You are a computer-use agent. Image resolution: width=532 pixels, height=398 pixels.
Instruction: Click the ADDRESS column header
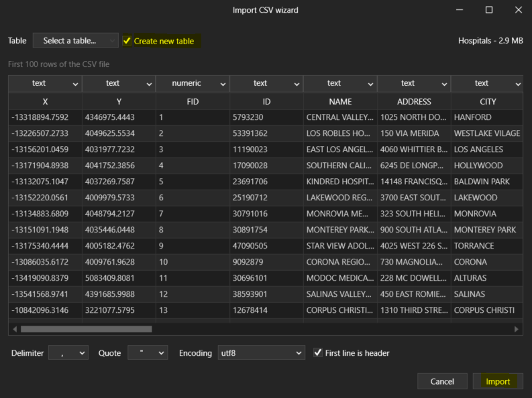[414, 102]
